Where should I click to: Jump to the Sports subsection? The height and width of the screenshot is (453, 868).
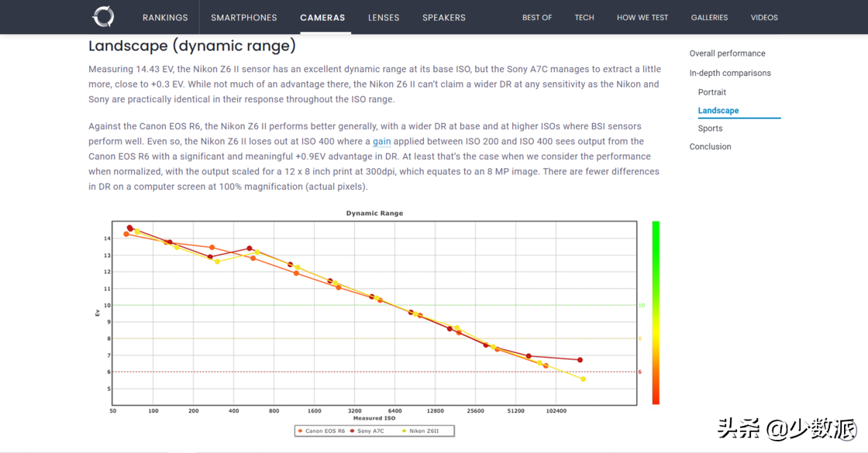(710, 129)
